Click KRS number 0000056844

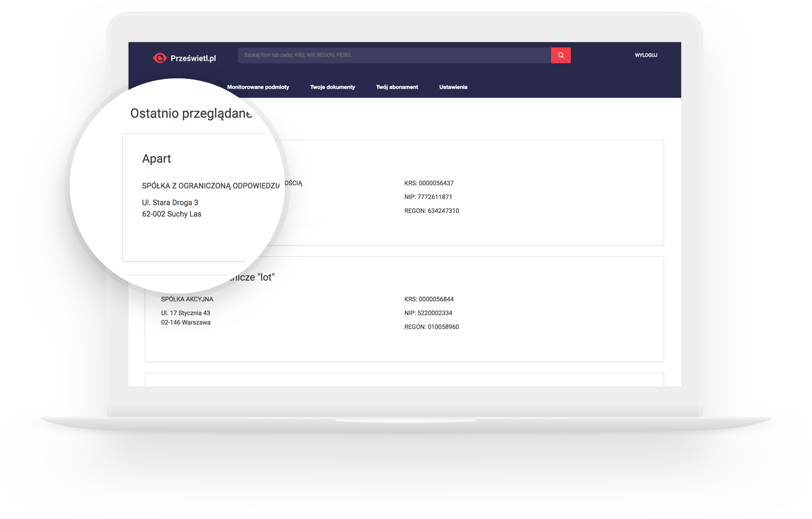pyautogui.click(x=429, y=299)
